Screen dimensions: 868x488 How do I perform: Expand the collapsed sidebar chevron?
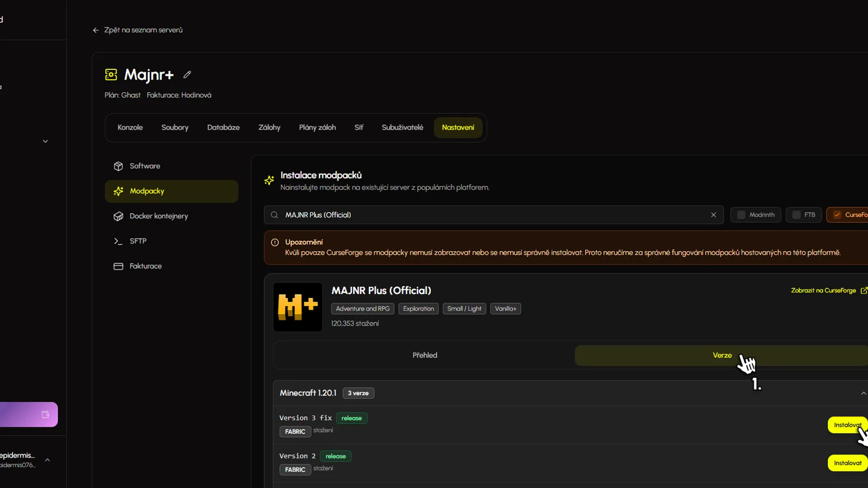point(45,140)
